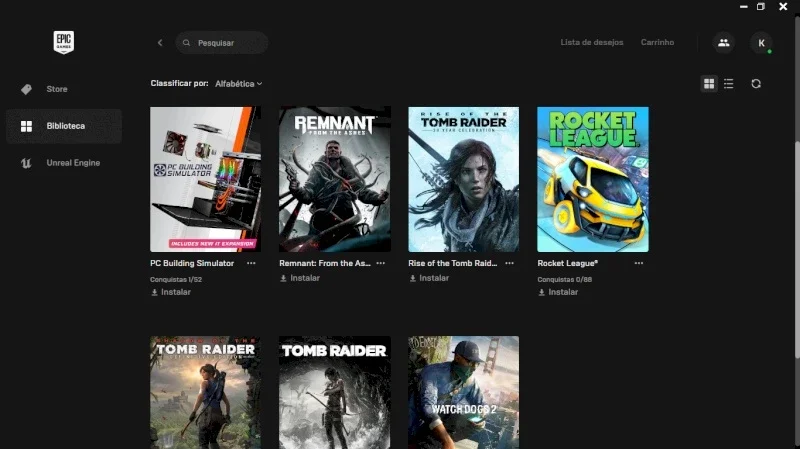Click Conquistas 1/52 text

coord(176,280)
